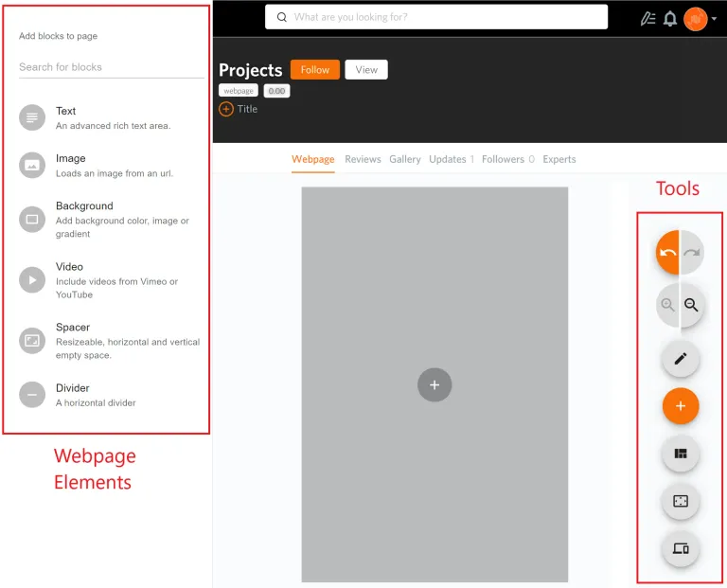Open the Updates tab
This screenshot has width=727, height=588.
coord(452,159)
